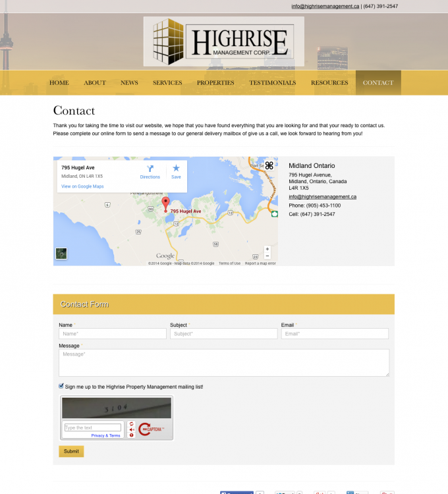Refresh the reCAPTCHA challenge image
Screen dimensions: 448x494
tap(132, 424)
